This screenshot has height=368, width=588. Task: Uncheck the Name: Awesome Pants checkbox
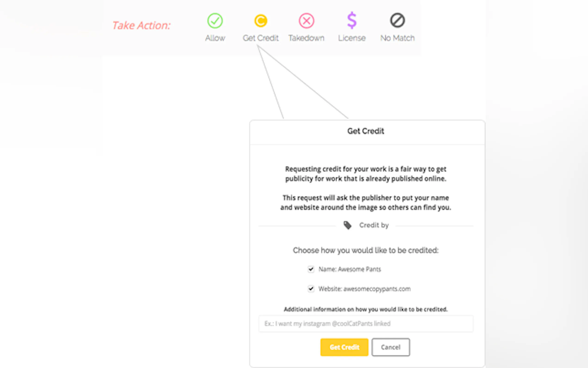[x=311, y=269]
